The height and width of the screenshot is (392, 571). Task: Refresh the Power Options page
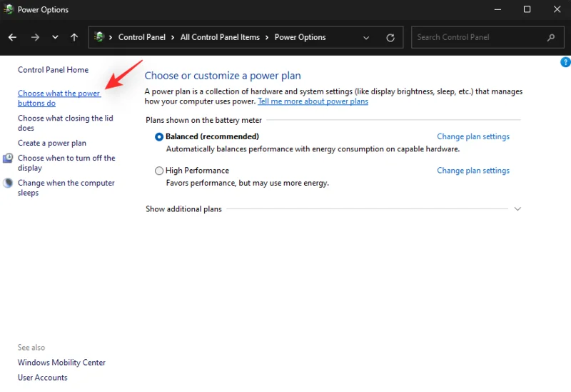pos(390,37)
